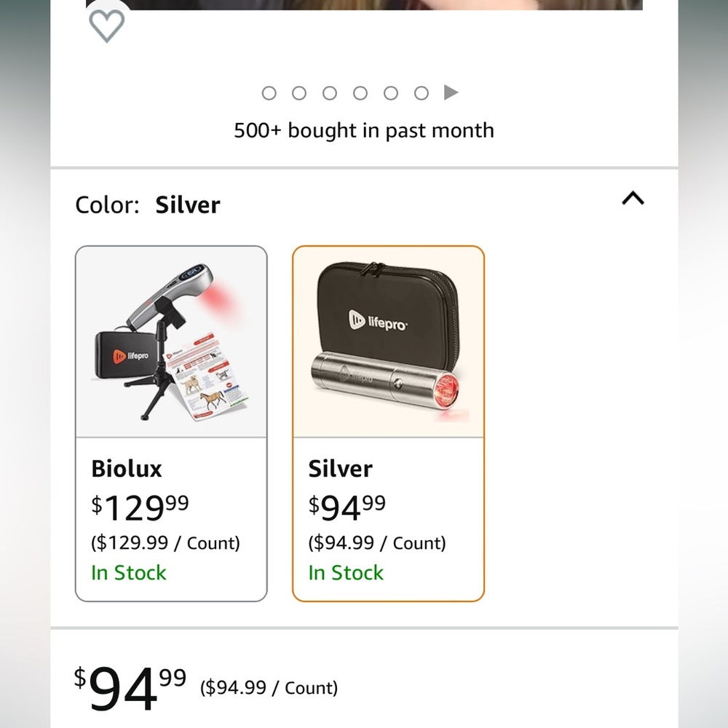
Task: Click the $129.99 Biolux price
Action: tap(141, 507)
